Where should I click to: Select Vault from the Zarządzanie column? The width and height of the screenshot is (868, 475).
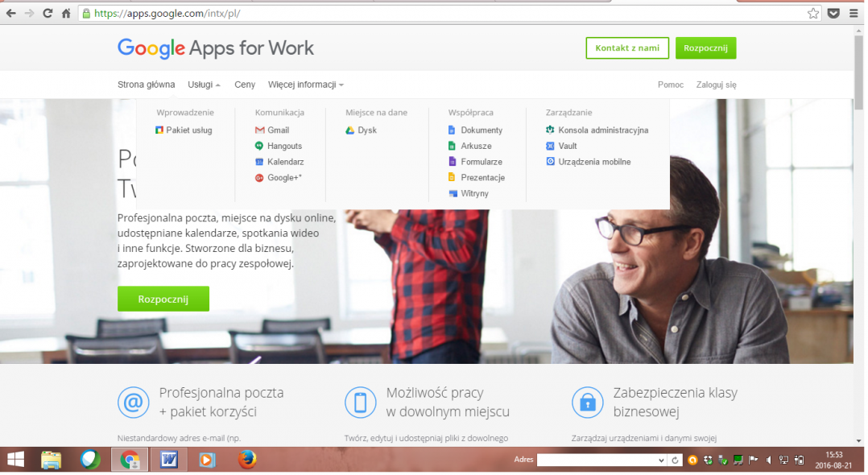(568, 147)
